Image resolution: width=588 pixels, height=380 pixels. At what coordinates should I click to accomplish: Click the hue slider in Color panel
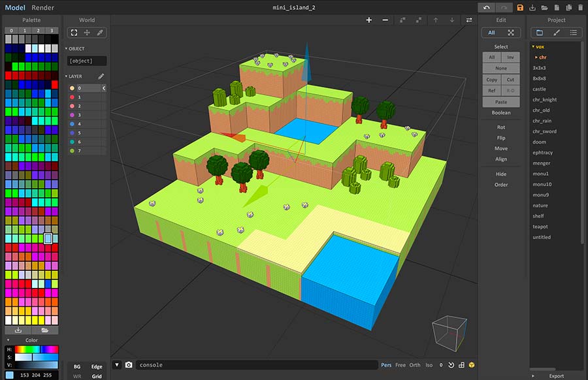(37, 349)
